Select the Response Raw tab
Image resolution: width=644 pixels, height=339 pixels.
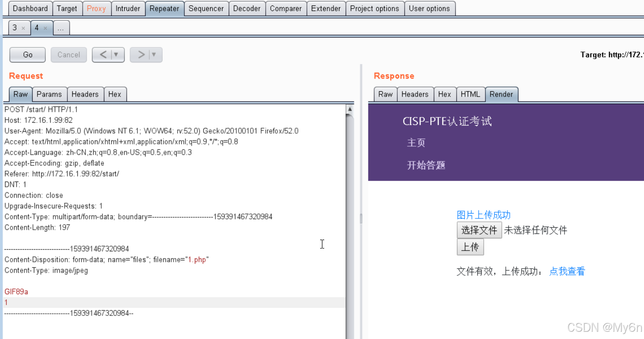385,94
